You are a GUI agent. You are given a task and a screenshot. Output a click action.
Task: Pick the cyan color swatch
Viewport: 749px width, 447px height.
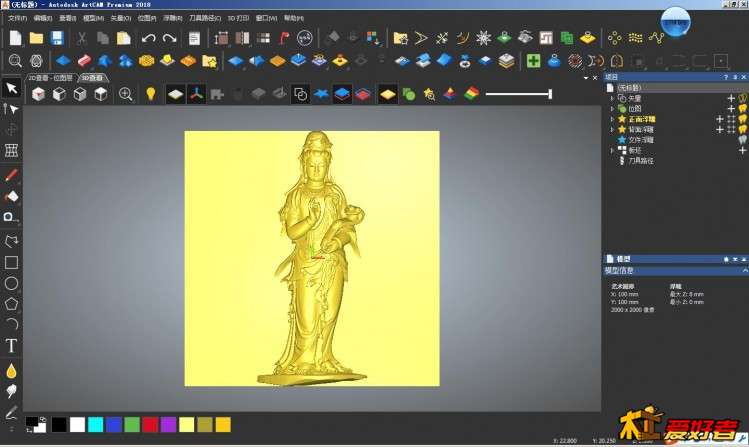coord(96,425)
